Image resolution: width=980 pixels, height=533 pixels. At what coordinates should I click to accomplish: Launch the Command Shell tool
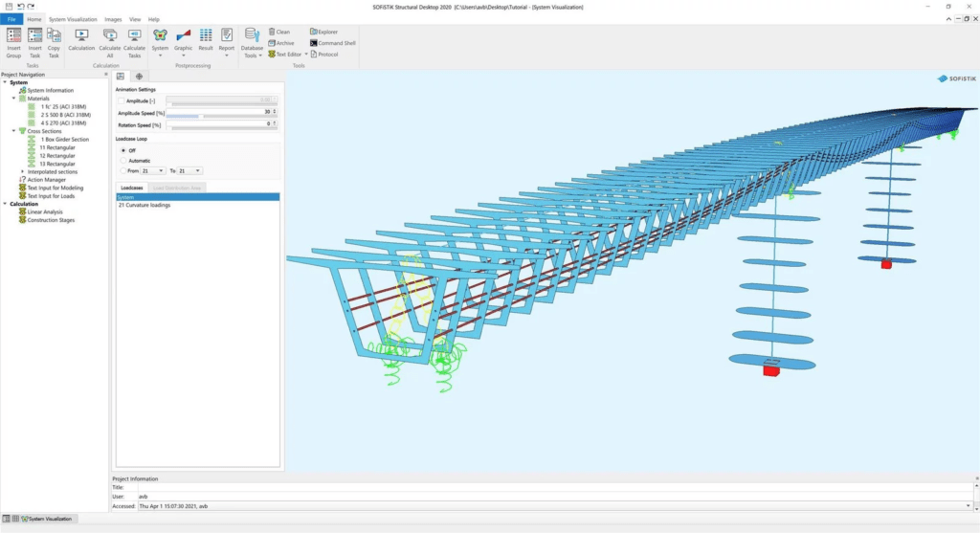pos(332,43)
